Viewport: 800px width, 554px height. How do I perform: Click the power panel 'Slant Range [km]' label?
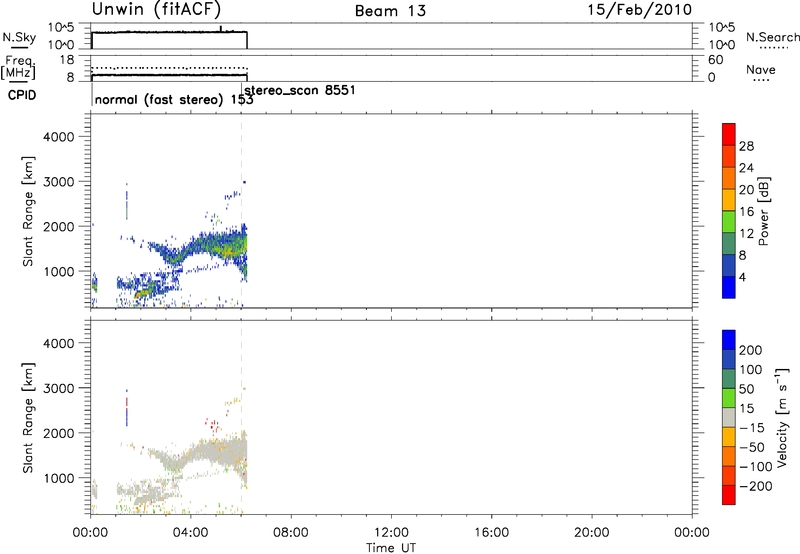coord(28,211)
